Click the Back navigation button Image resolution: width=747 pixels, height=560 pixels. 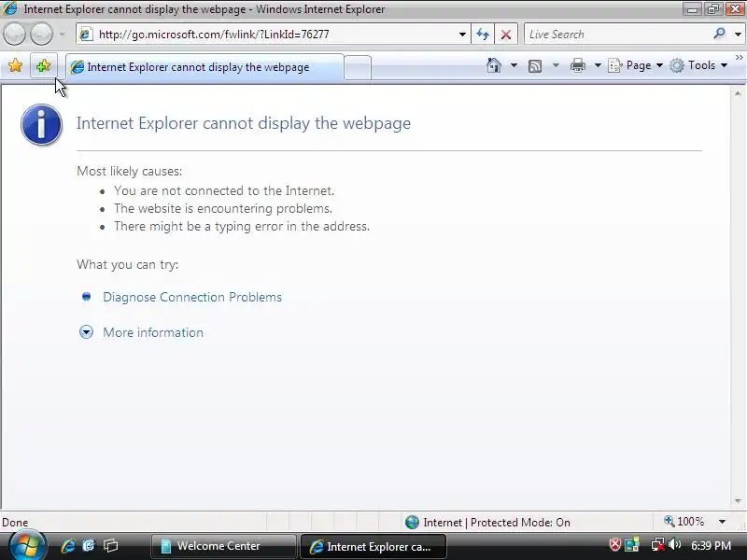point(14,35)
